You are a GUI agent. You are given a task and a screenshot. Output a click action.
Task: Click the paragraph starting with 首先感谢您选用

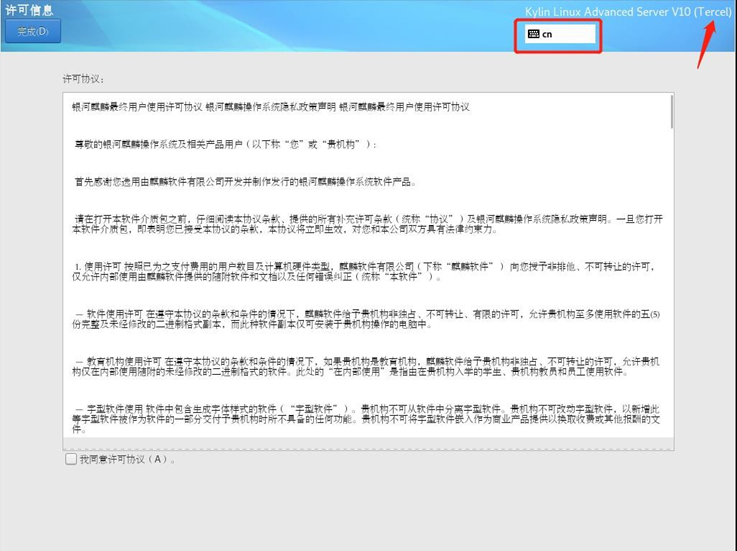pyautogui.click(x=245, y=182)
